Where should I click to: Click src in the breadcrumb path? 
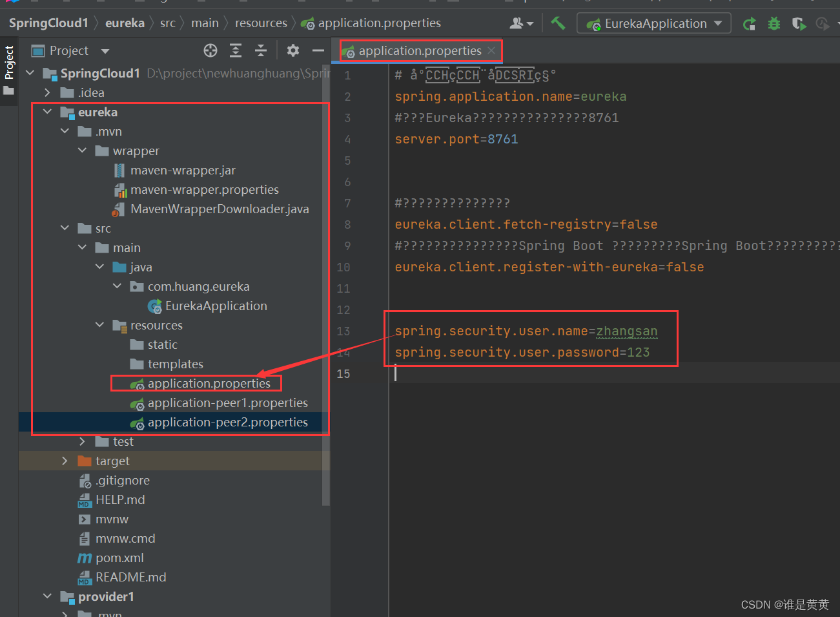coord(168,23)
